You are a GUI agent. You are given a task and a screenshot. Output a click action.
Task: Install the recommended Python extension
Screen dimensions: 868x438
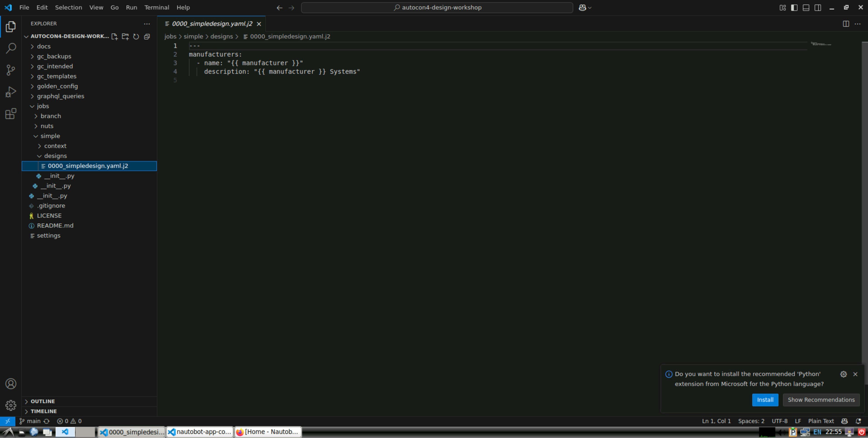point(765,400)
